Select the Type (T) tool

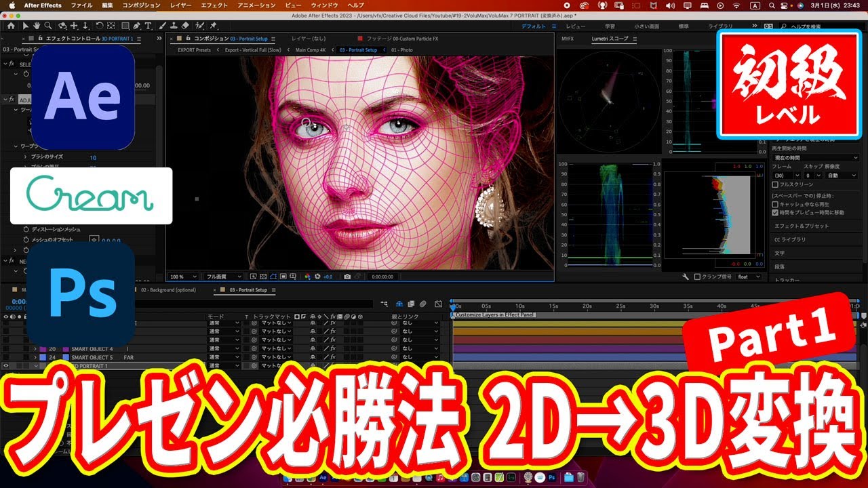(x=148, y=26)
